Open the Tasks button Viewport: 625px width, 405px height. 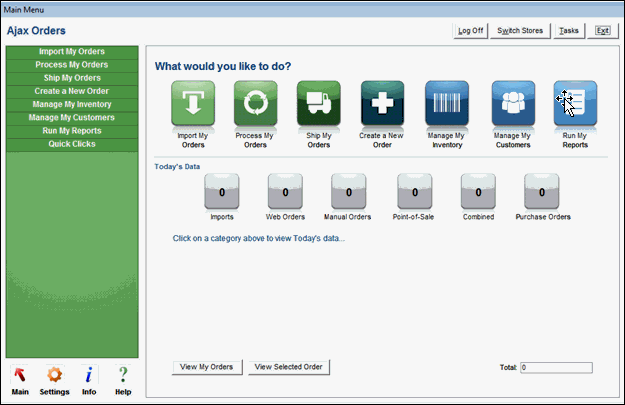[x=569, y=31]
